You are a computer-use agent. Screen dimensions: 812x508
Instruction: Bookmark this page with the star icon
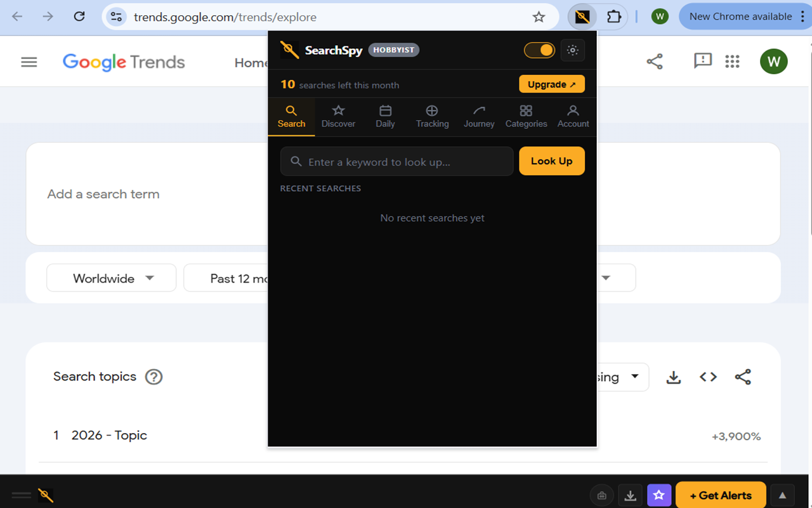(x=539, y=17)
